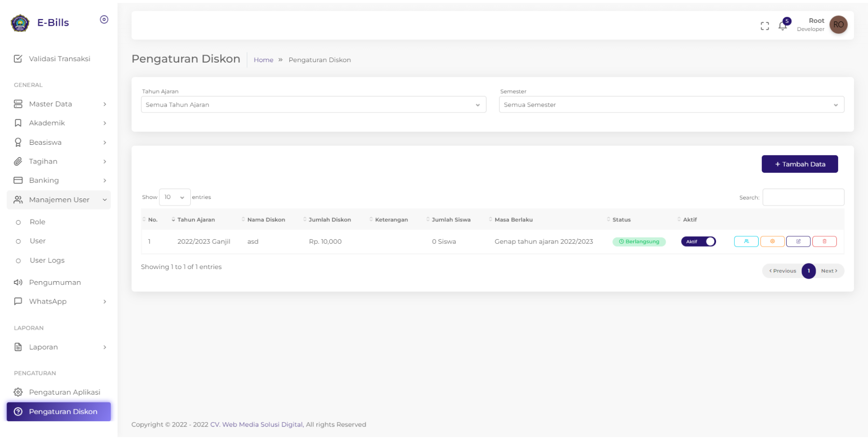Sort table by Jumlah Diskon column
Image resolution: width=868 pixels, height=440 pixels.
coord(330,220)
